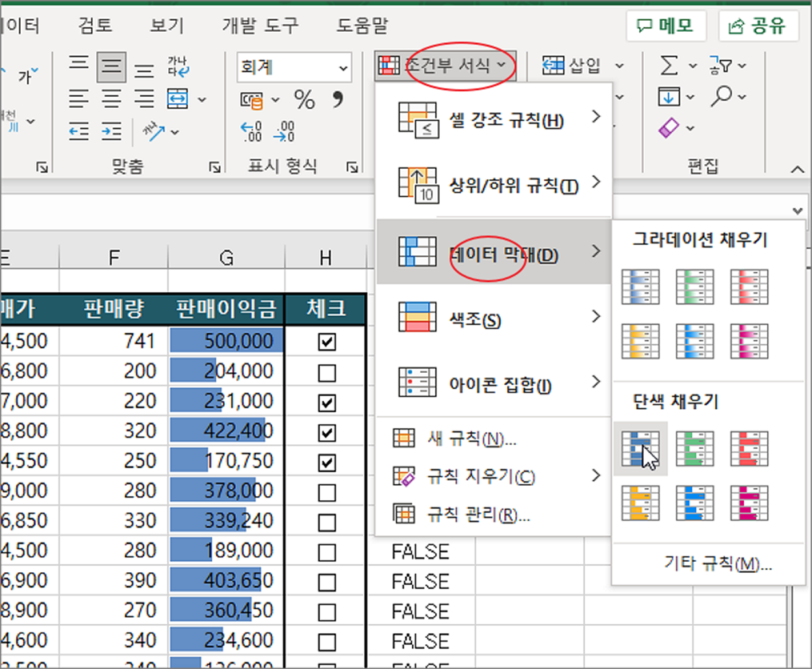Expand accounting format dropdown arrow
812x669 pixels.
point(275,100)
